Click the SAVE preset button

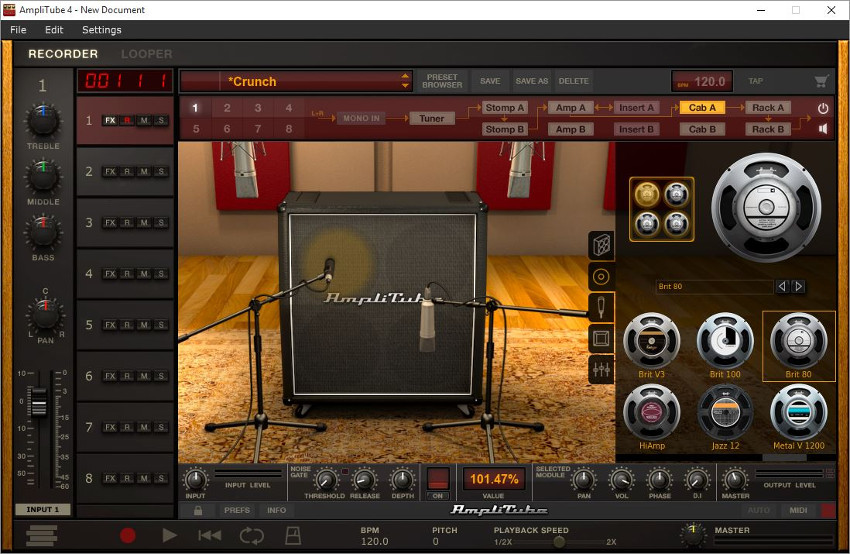490,81
